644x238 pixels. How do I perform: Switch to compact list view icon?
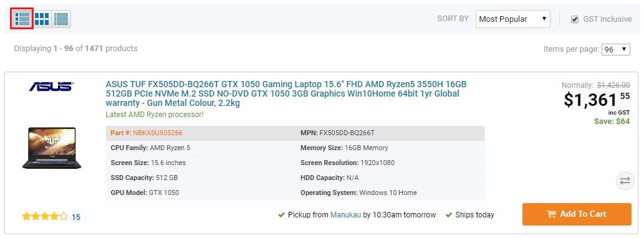click(61, 19)
